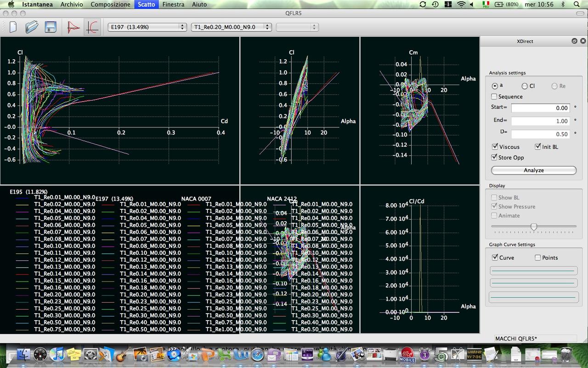Switch to the OpPoint view icon
The width and height of the screenshot is (588, 368).
pyautogui.click(x=73, y=27)
